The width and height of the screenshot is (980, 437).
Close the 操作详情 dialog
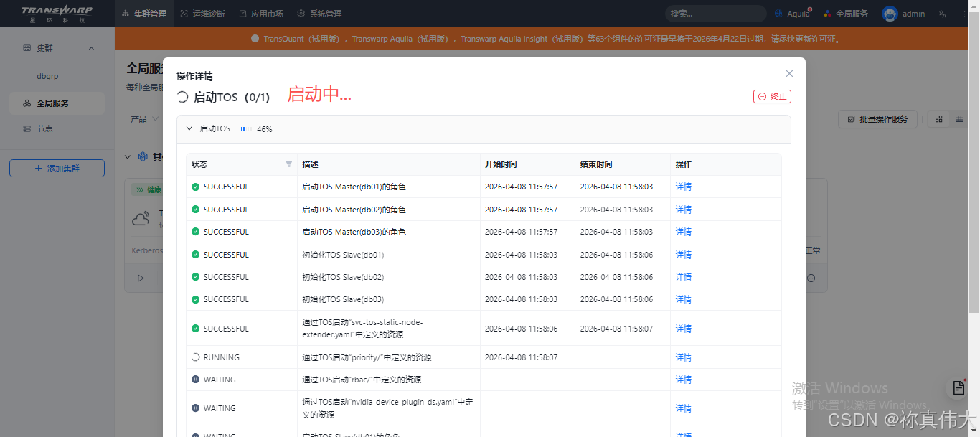click(789, 73)
